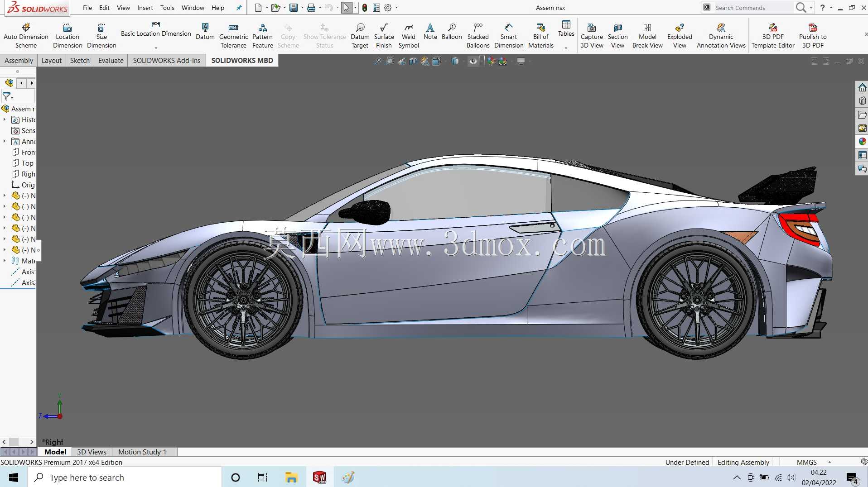Select the Front plane in tree
The image size is (868, 487).
(24, 152)
